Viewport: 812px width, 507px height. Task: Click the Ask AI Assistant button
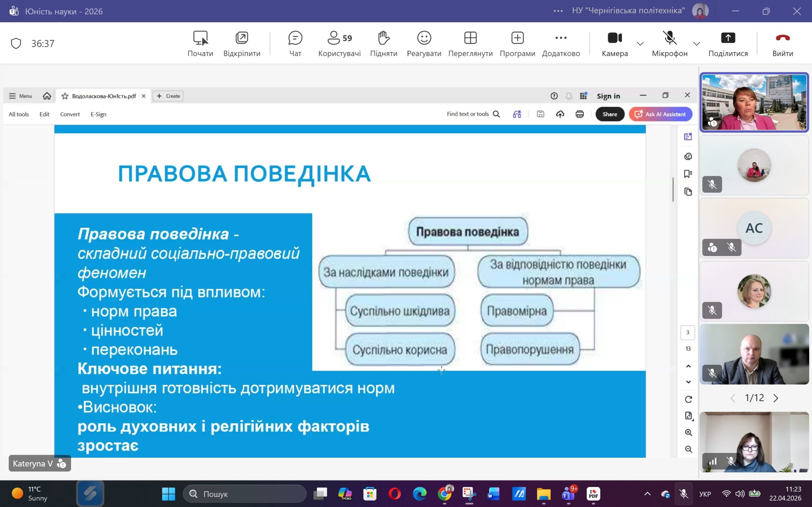point(660,114)
